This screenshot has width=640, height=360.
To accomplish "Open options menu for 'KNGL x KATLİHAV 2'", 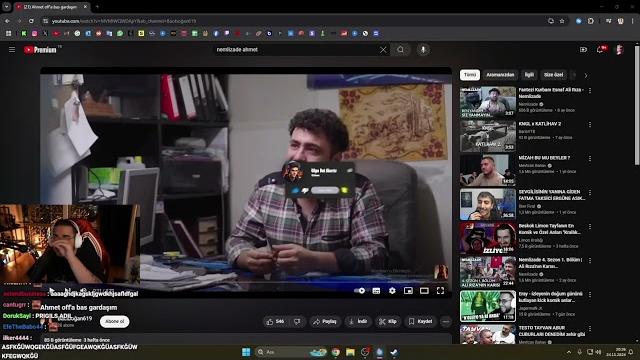I will click(x=590, y=124).
